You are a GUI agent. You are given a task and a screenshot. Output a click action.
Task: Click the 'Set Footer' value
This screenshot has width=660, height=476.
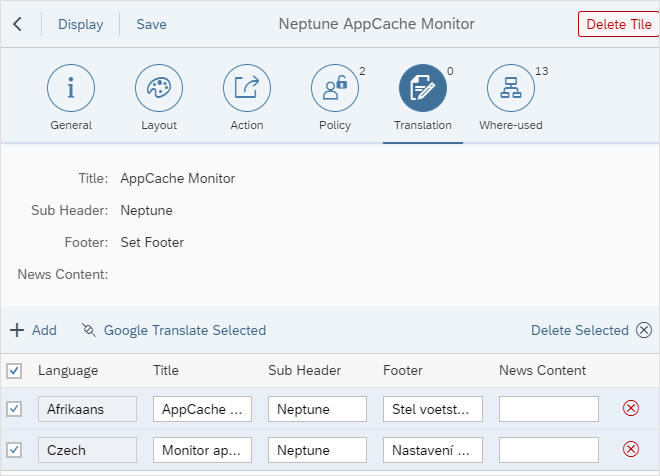(152, 242)
